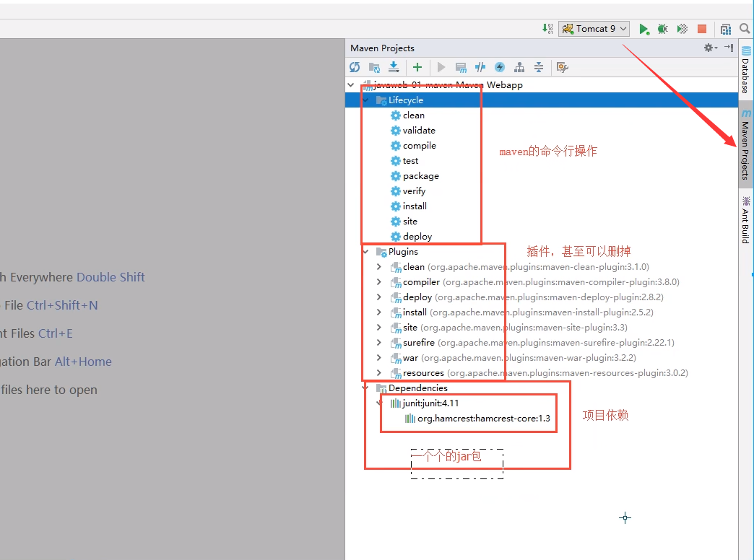Click the Execute Maven Goal icon

coord(461,67)
